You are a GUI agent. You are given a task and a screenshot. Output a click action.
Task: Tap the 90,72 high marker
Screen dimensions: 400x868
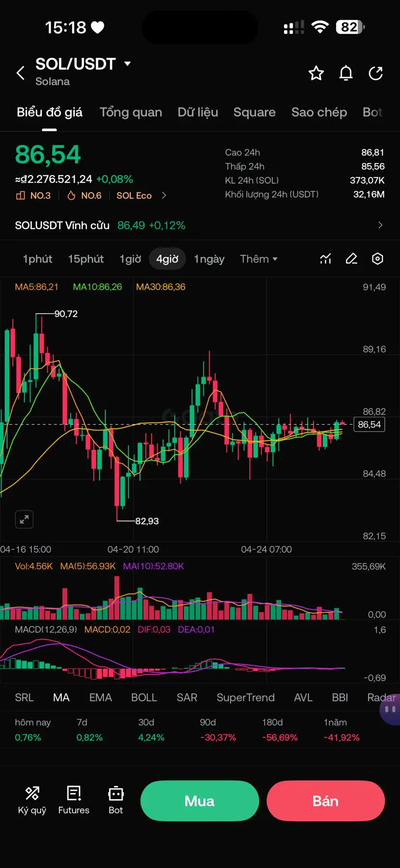coord(66,314)
